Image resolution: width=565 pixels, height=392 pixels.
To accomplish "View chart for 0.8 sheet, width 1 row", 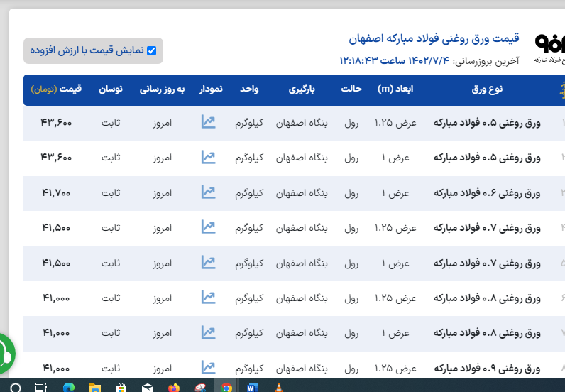I will point(208,332).
